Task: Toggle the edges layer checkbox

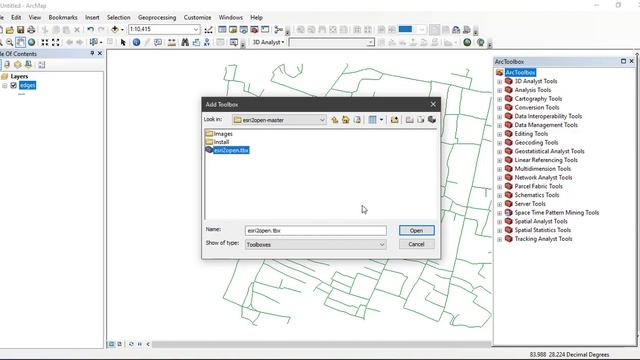Action: (13, 85)
